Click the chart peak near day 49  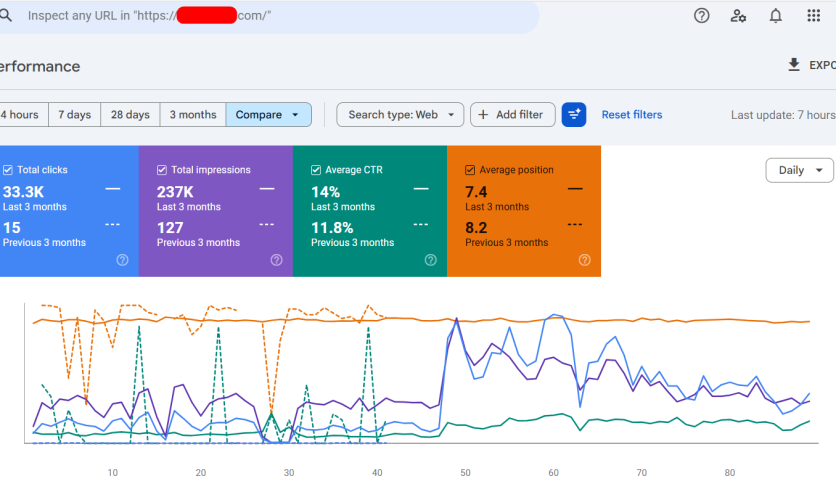point(456,319)
